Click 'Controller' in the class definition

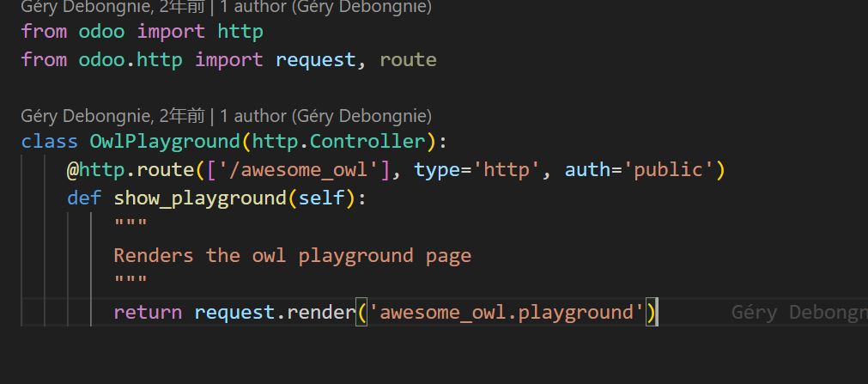tap(367, 141)
